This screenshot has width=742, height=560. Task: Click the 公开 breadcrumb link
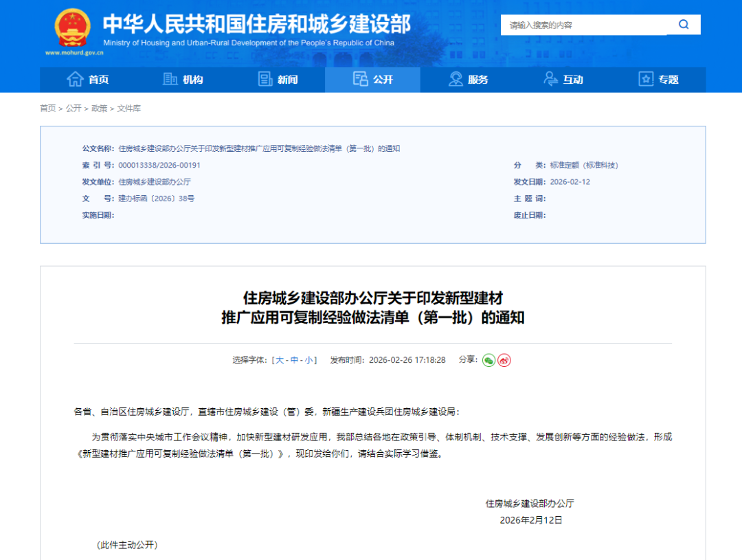tap(74, 109)
